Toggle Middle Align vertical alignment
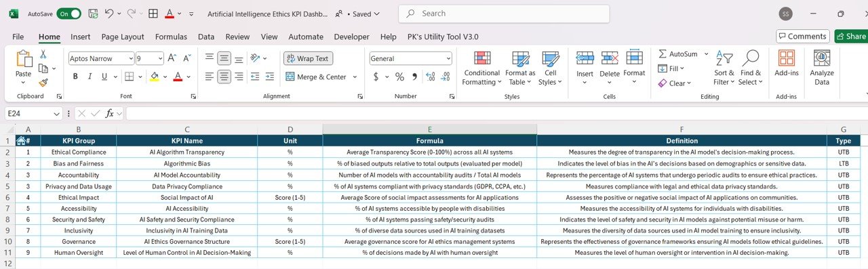This screenshot has width=868, height=269. coord(224,58)
